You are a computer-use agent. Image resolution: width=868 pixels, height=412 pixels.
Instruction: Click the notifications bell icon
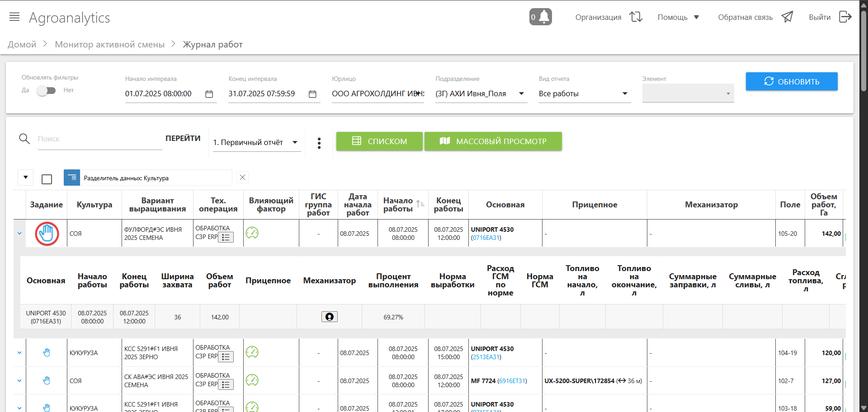point(541,17)
